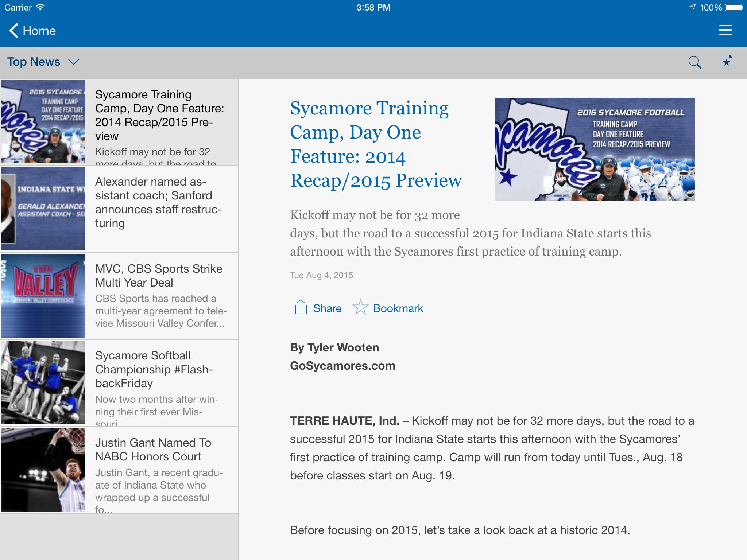Select the Valley logo thumbnail

(x=43, y=296)
